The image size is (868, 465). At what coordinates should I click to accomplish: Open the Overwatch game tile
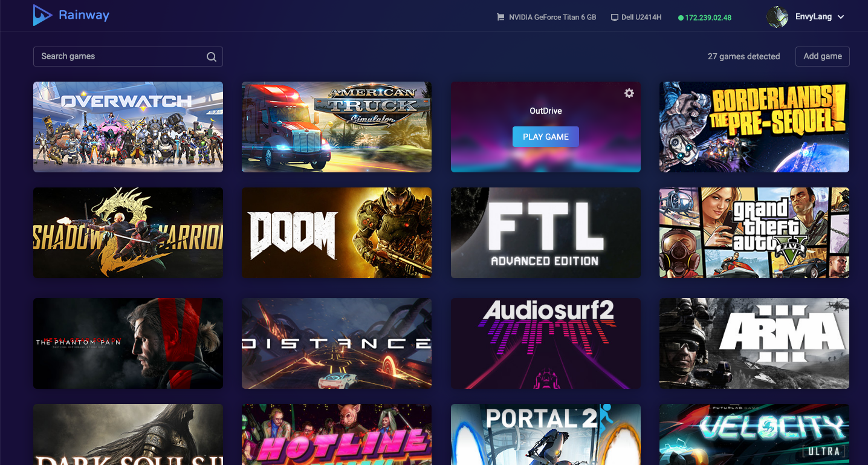coord(128,127)
